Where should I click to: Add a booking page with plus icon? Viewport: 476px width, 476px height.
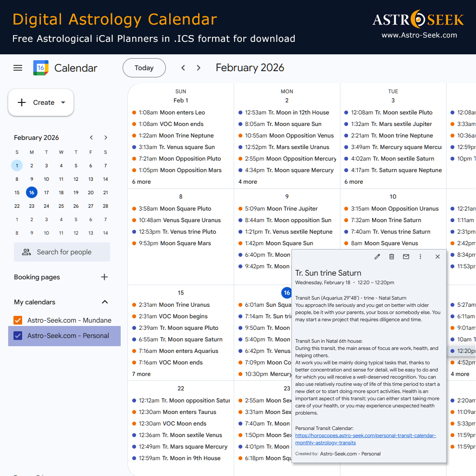click(104, 277)
